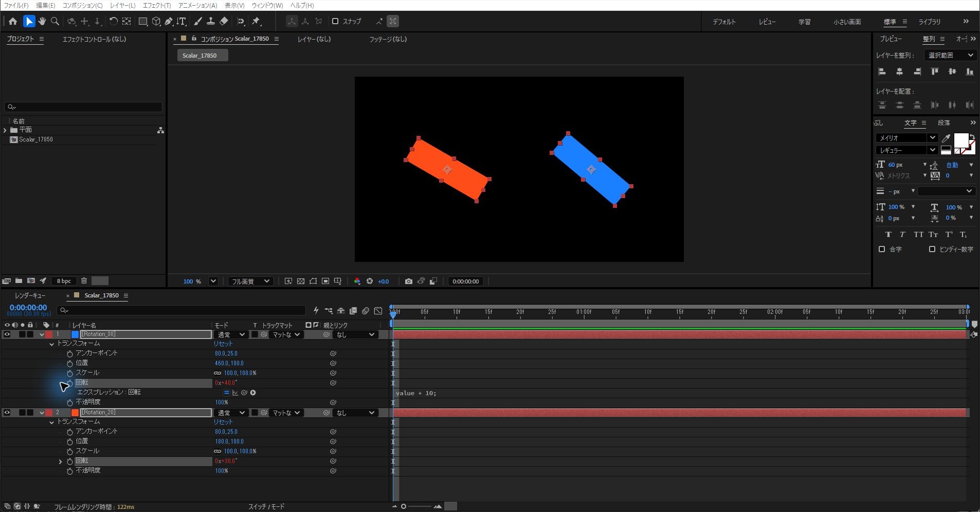
Task: Collapse トランスフォーム group of Rotation_30
Action: [x=51, y=344]
